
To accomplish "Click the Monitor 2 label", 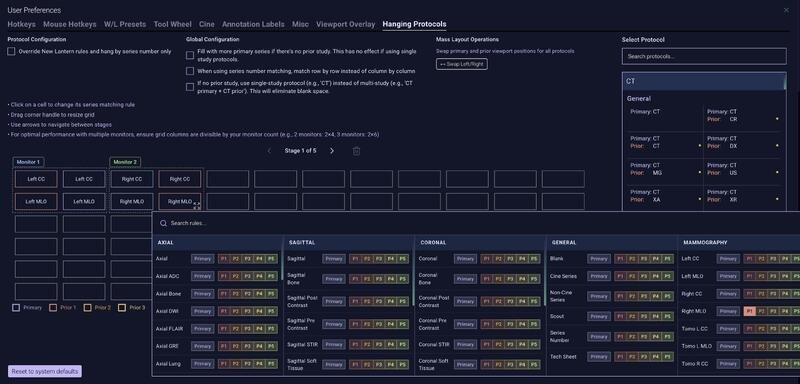I will coord(125,162).
